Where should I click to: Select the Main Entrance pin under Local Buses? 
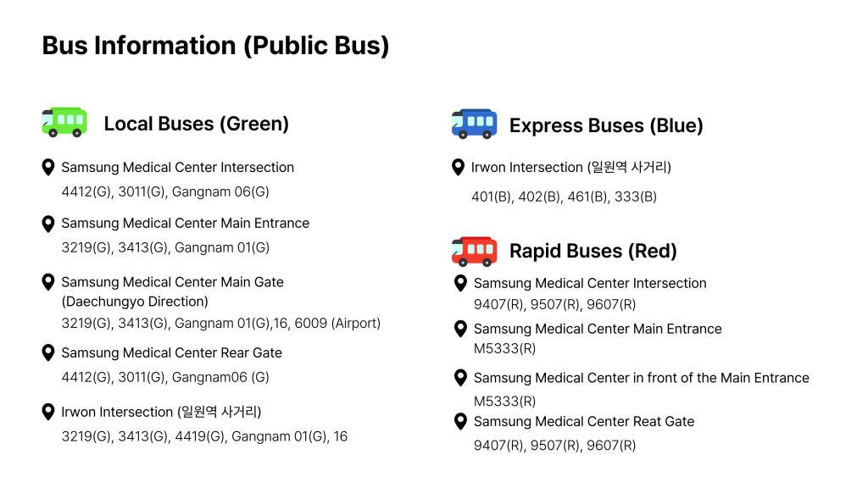click(x=48, y=224)
